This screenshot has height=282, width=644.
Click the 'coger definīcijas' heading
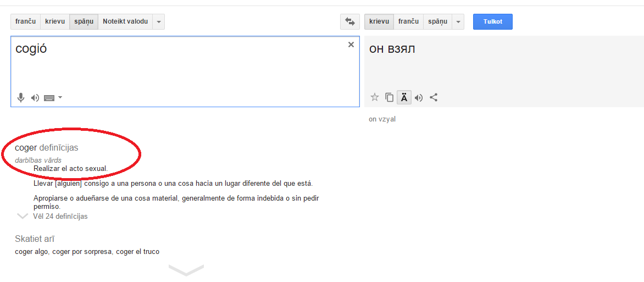46,147
